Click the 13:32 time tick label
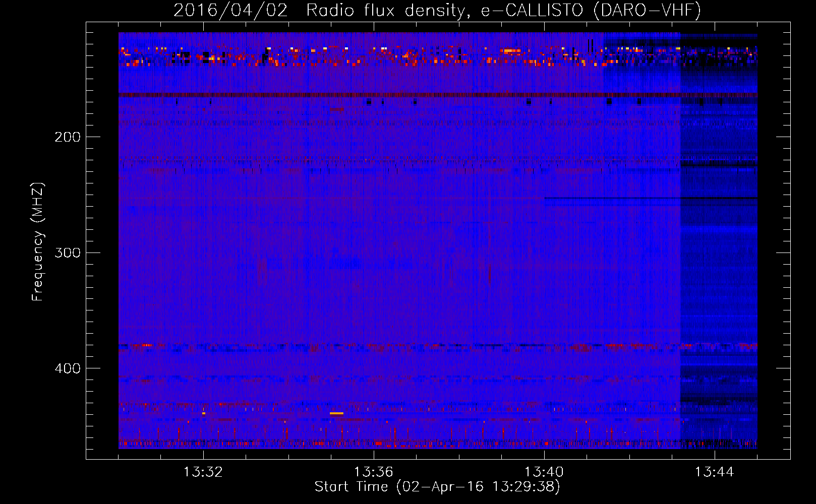816x504 pixels. pyautogui.click(x=203, y=472)
